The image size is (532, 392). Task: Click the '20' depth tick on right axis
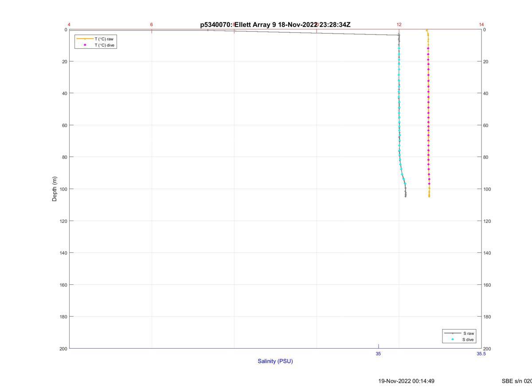tap(486, 62)
